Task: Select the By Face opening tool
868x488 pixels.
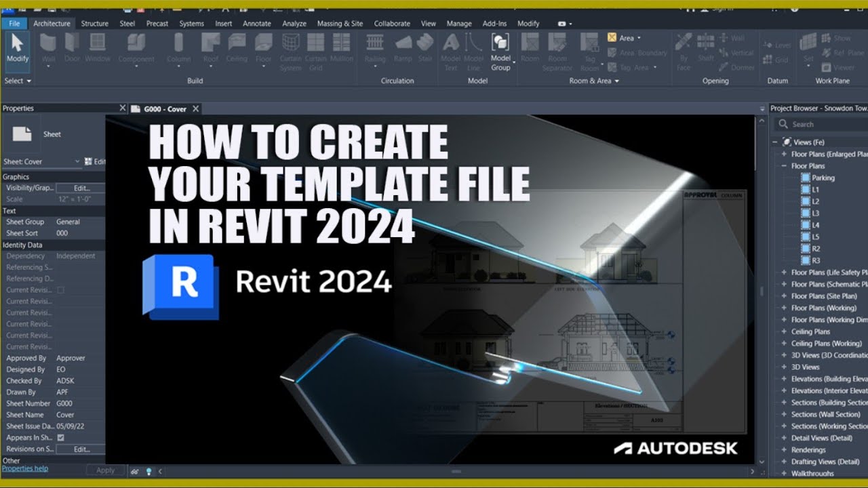Action: point(684,52)
